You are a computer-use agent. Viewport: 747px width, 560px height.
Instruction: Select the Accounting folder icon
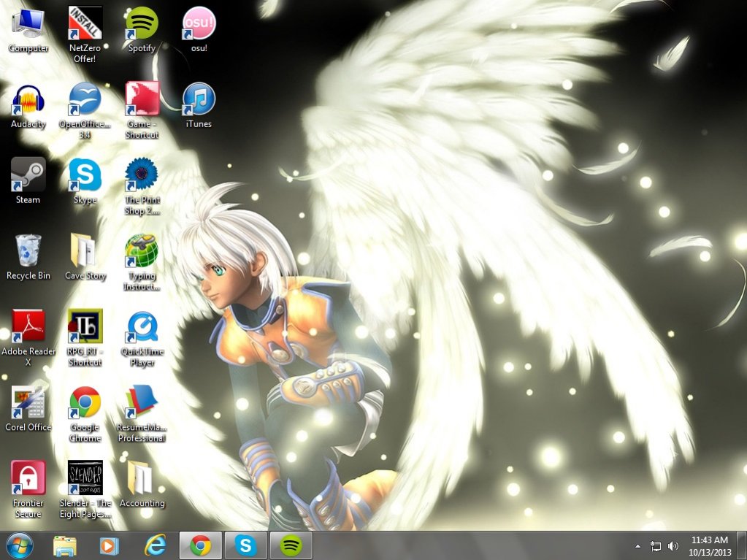click(142, 484)
